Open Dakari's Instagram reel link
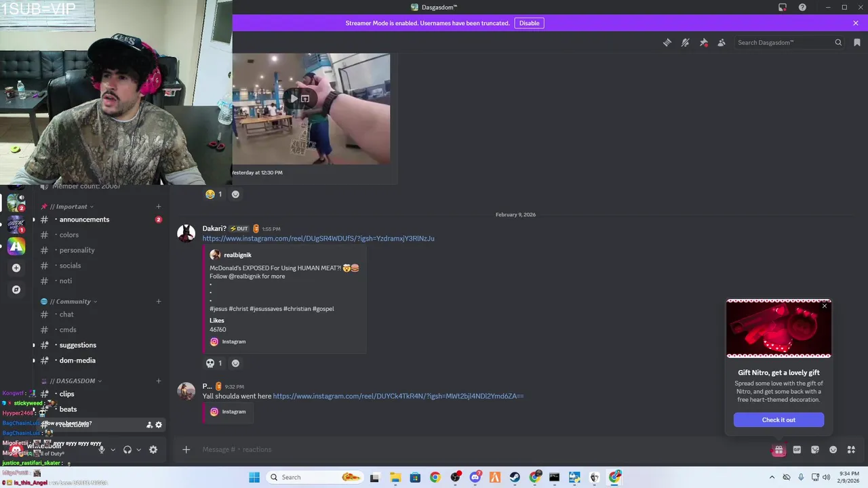Image resolution: width=868 pixels, height=488 pixels. pos(318,239)
